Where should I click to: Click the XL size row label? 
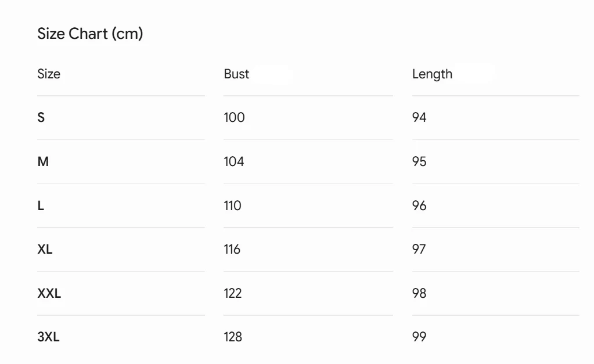coord(45,249)
